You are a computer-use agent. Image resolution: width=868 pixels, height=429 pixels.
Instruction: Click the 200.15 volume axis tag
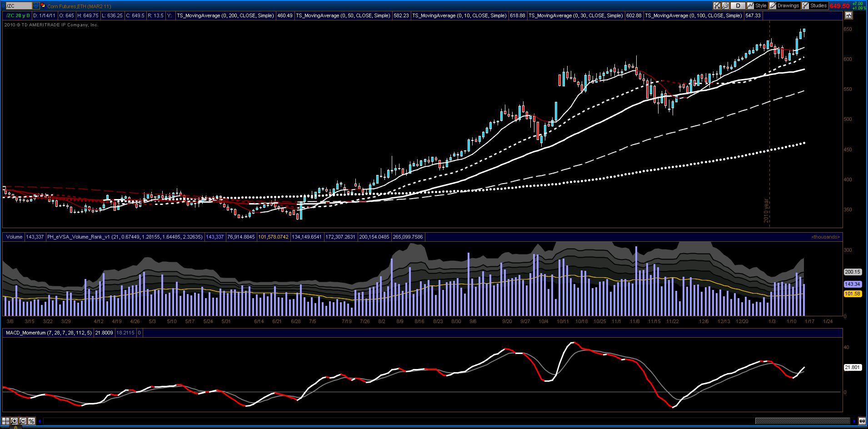coord(853,272)
